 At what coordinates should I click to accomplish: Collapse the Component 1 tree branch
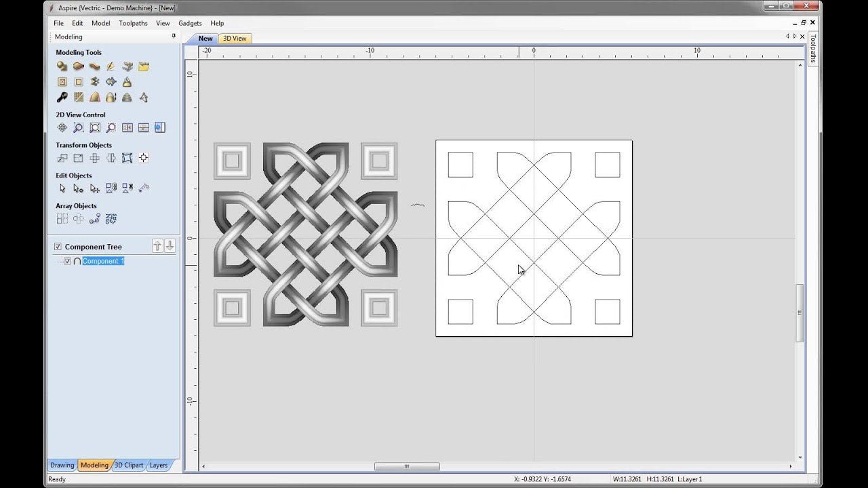[60, 261]
